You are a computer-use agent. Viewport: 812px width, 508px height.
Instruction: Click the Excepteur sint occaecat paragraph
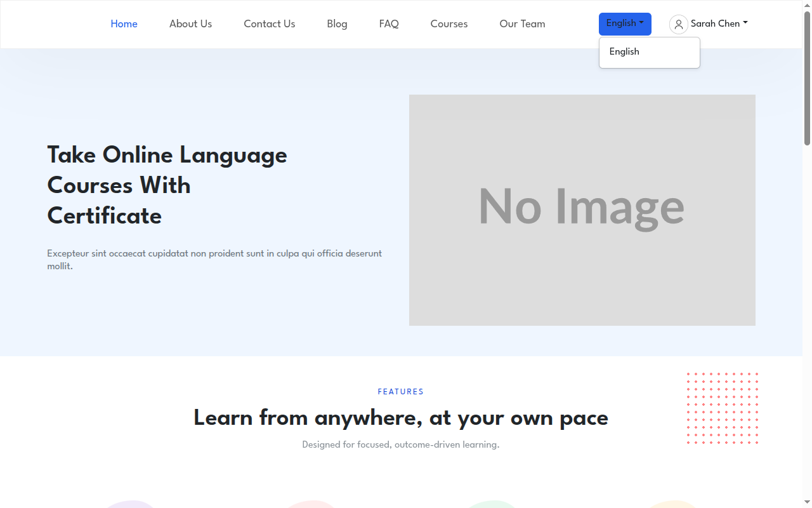coord(214,260)
